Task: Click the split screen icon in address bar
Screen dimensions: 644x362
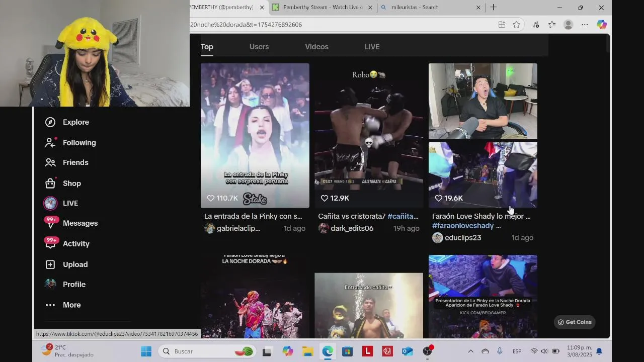Action: (502, 25)
